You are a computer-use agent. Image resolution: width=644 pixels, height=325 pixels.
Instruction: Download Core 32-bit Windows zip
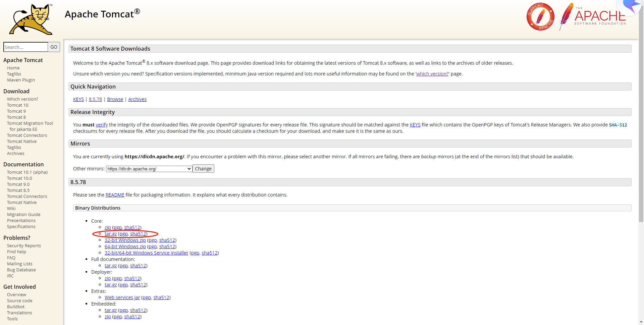click(x=125, y=240)
